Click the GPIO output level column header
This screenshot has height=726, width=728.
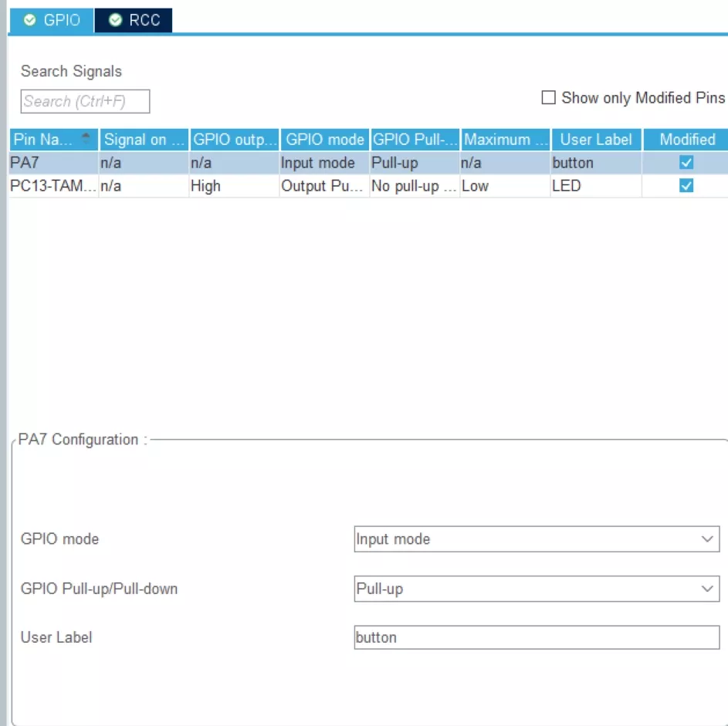pos(235,140)
